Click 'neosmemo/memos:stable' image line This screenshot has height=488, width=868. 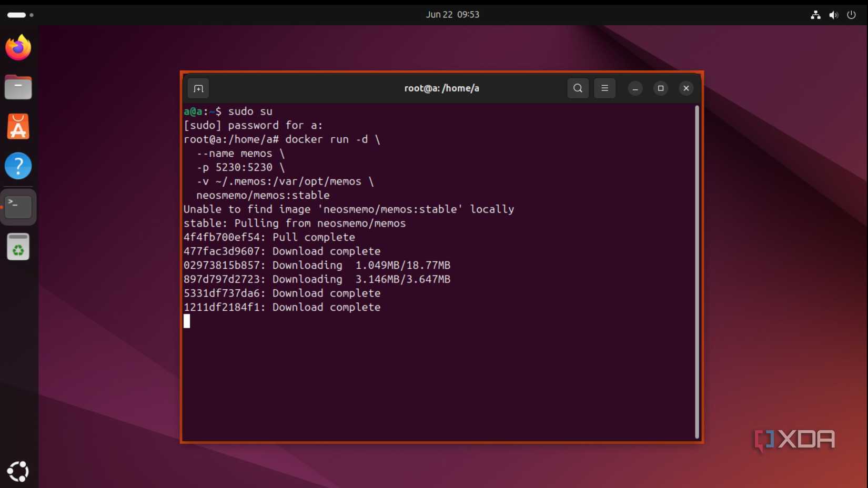pyautogui.click(x=263, y=195)
